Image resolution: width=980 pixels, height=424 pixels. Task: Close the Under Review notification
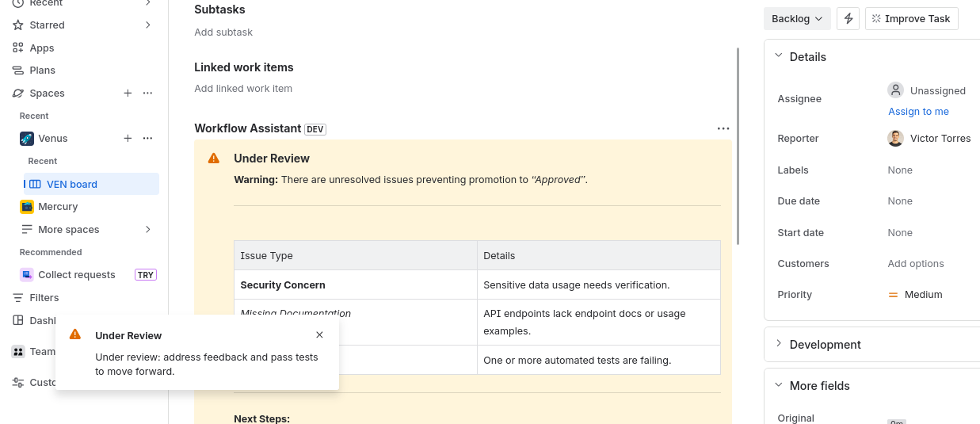[x=319, y=335]
